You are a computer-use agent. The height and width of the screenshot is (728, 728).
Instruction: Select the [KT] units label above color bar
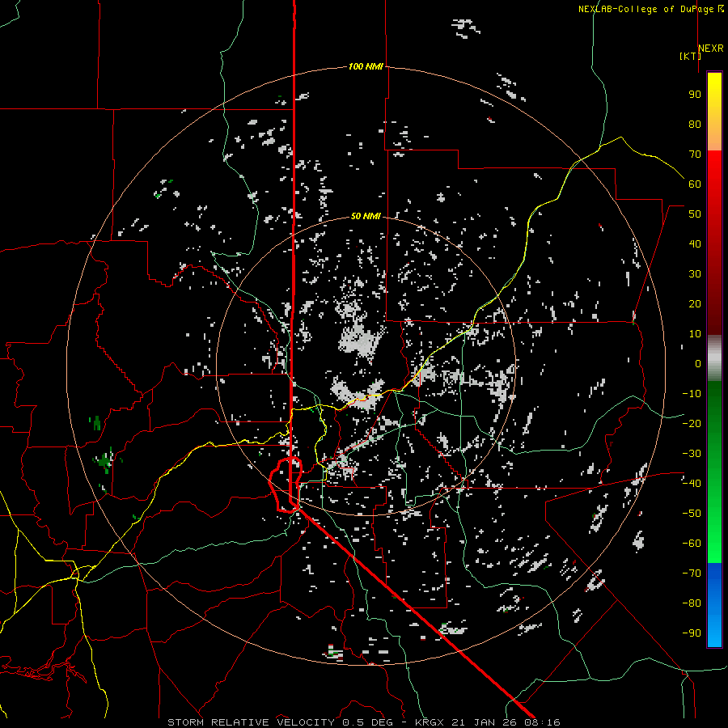(690, 56)
